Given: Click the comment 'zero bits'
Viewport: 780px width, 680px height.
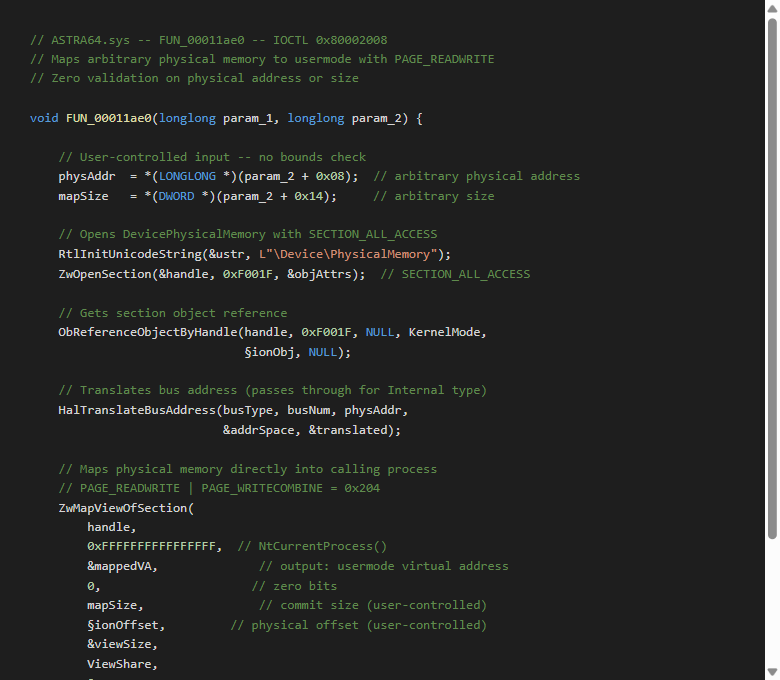Looking at the screenshot, I should tap(294, 586).
